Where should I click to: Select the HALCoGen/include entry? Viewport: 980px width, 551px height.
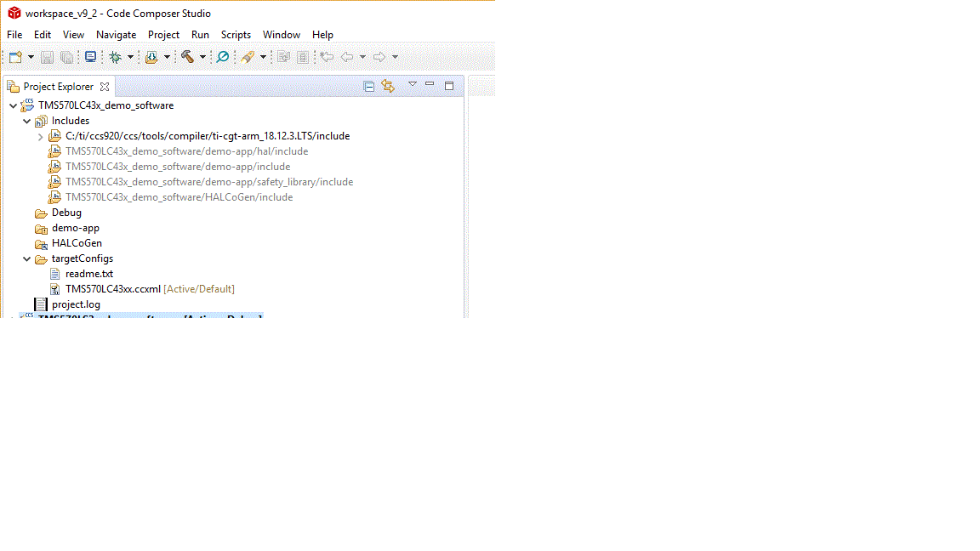[179, 197]
